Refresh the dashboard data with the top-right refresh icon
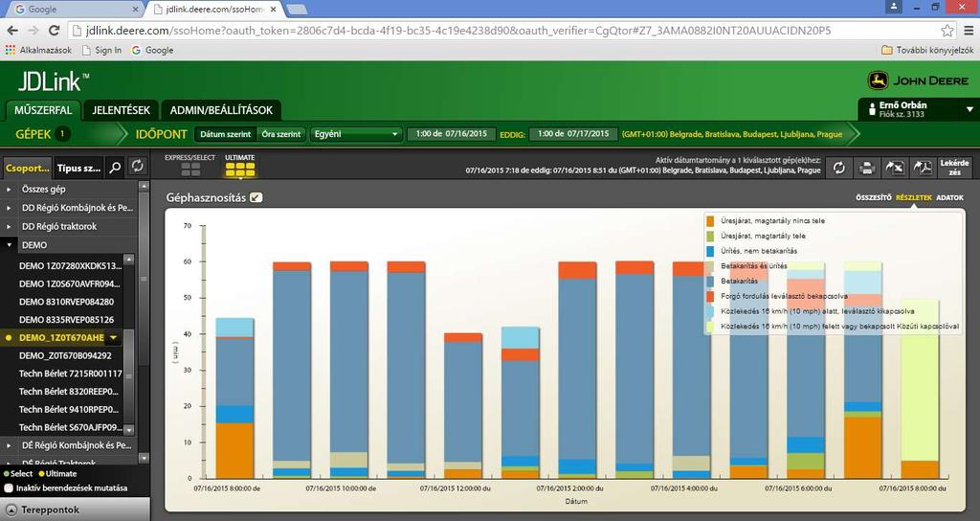The width and height of the screenshot is (980, 521). pos(838,168)
